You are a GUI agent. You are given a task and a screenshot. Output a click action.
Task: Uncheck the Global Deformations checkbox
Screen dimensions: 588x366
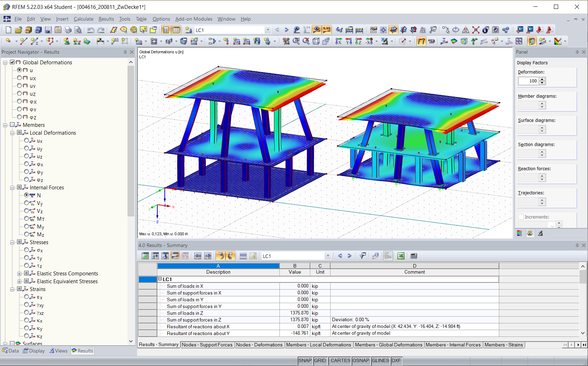12,62
